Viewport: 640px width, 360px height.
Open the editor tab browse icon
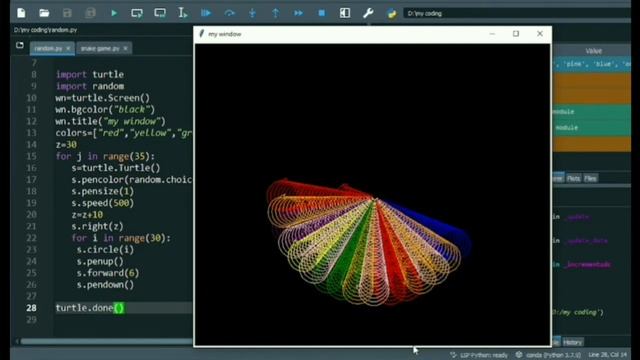[x=20, y=45]
